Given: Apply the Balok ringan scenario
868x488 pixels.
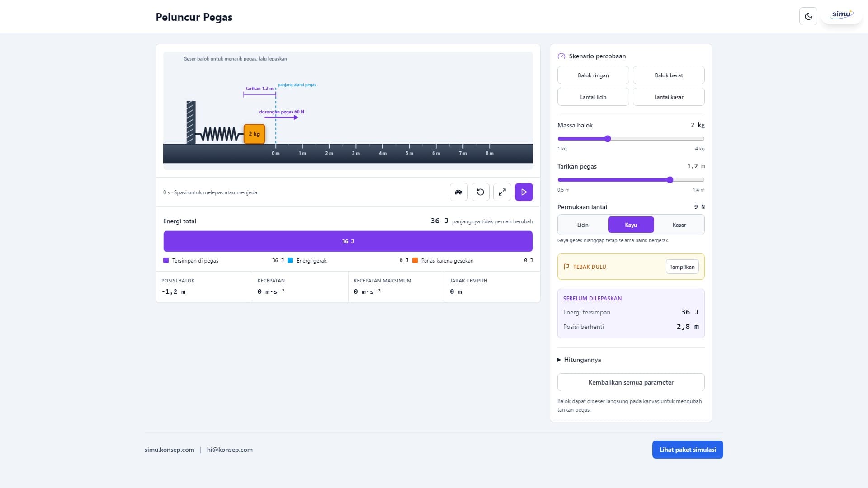Looking at the screenshot, I should coord(593,75).
